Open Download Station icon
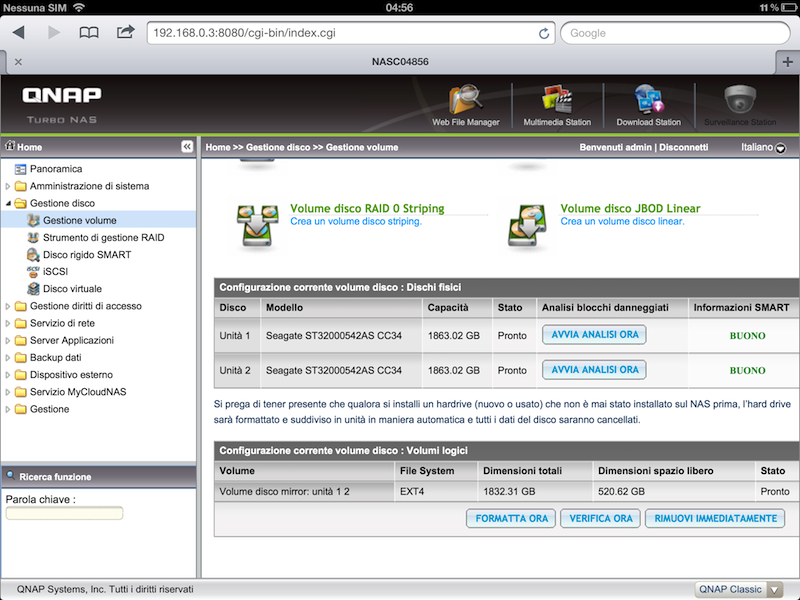This screenshot has width=800, height=600. (x=648, y=100)
